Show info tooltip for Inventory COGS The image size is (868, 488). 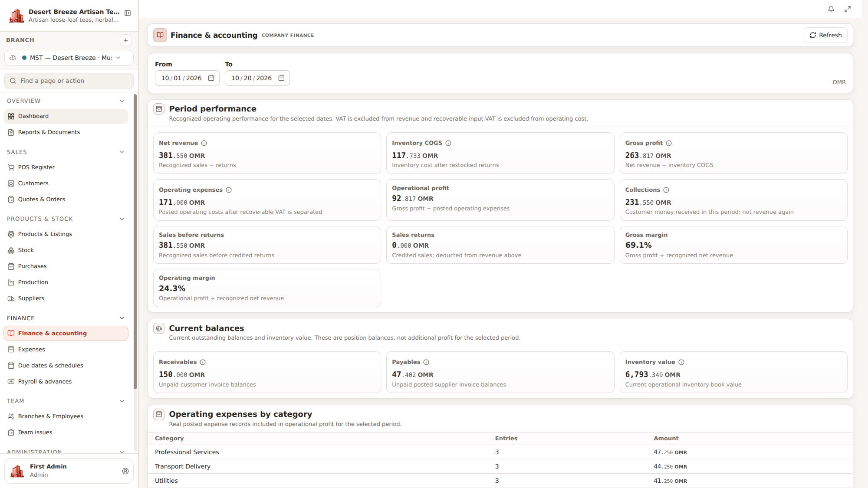click(x=448, y=143)
